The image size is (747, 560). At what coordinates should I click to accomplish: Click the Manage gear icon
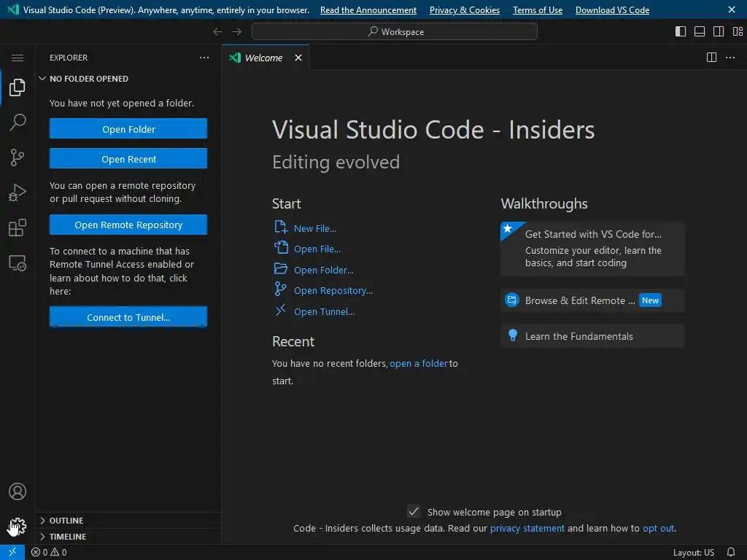pos(18,526)
